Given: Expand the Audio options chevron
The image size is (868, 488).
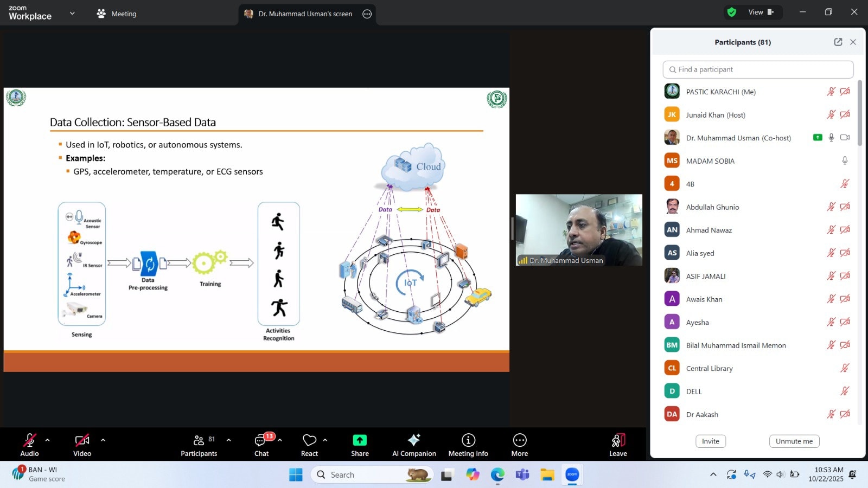Looking at the screenshot, I should (x=48, y=439).
